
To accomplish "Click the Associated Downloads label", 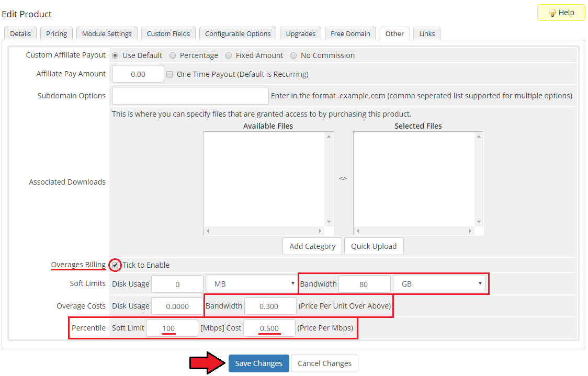I will [67, 182].
